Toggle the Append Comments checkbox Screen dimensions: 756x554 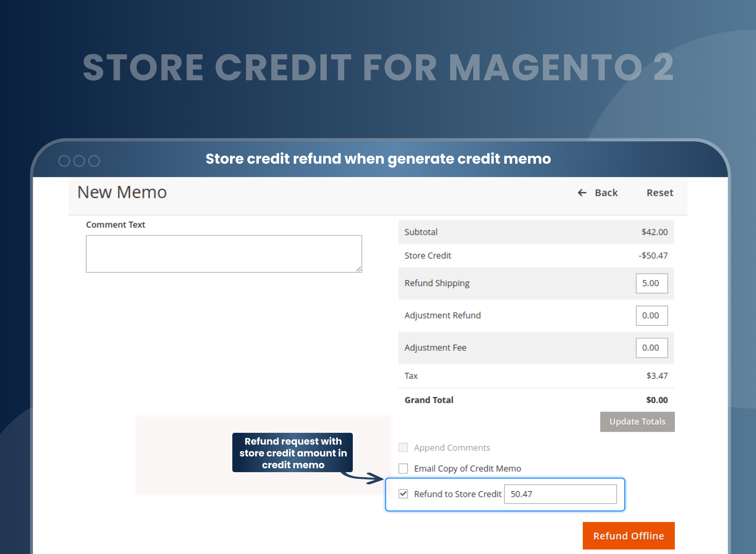pyautogui.click(x=403, y=447)
